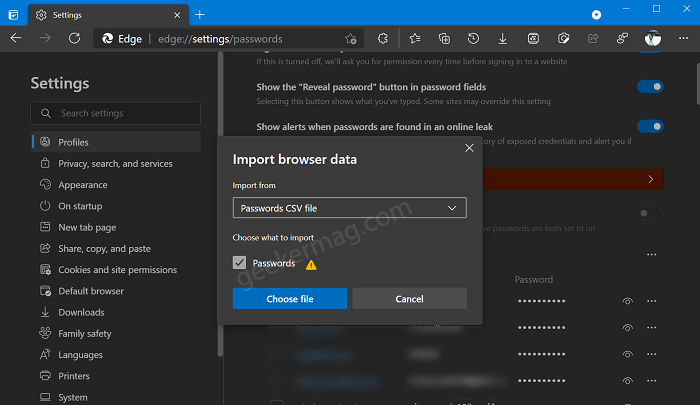Click the Cancel button
The width and height of the screenshot is (700, 405).
point(409,298)
